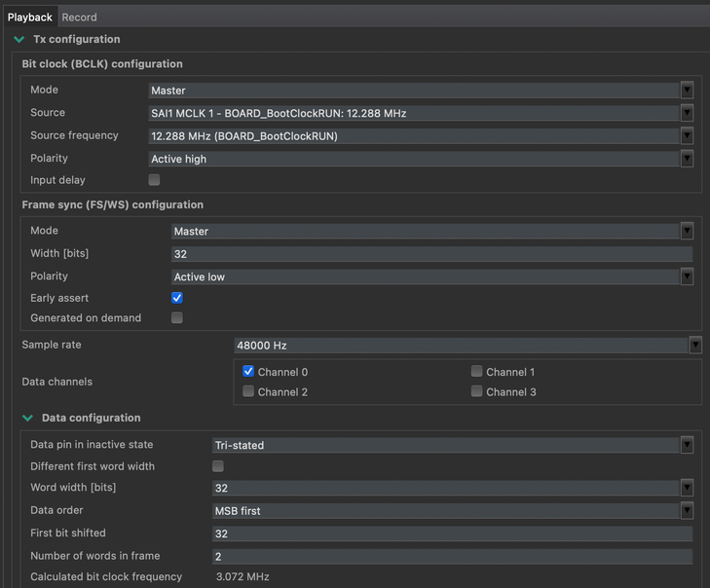
Task: Enable Channel 1 data channel
Action: [x=476, y=371]
